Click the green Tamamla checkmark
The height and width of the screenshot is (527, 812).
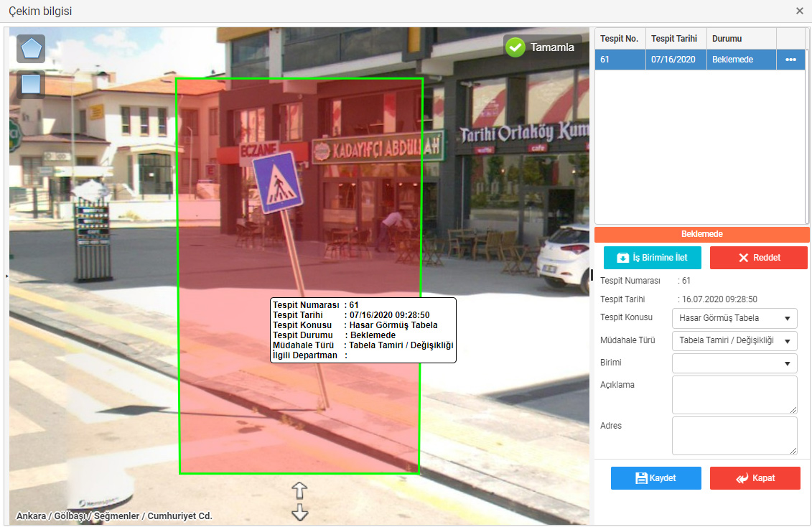[515, 47]
